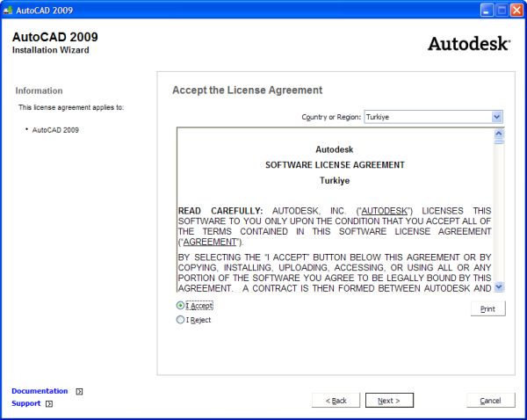This screenshot has height=420, width=527.
Task: Click the license agreement scrollbar thumb
Action: pyautogui.click(x=499, y=141)
